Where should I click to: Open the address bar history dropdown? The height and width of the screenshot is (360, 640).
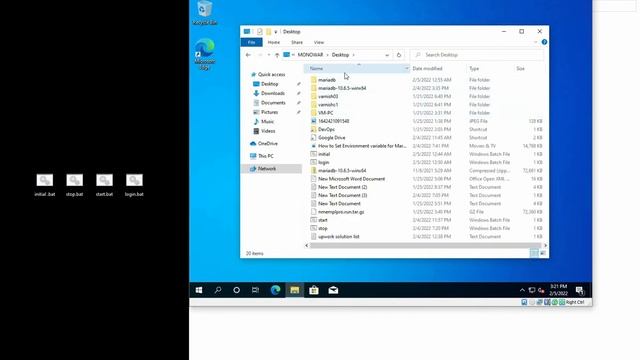[387, 55]
